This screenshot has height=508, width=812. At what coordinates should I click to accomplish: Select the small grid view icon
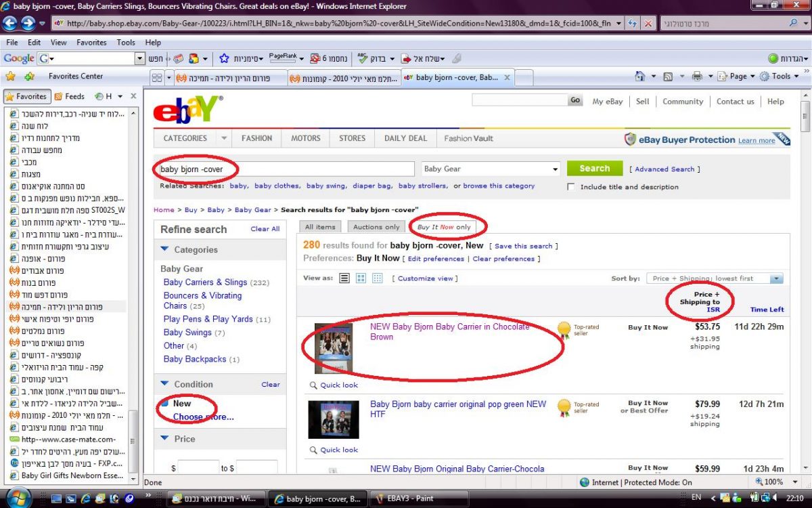[x=378, y=278]
